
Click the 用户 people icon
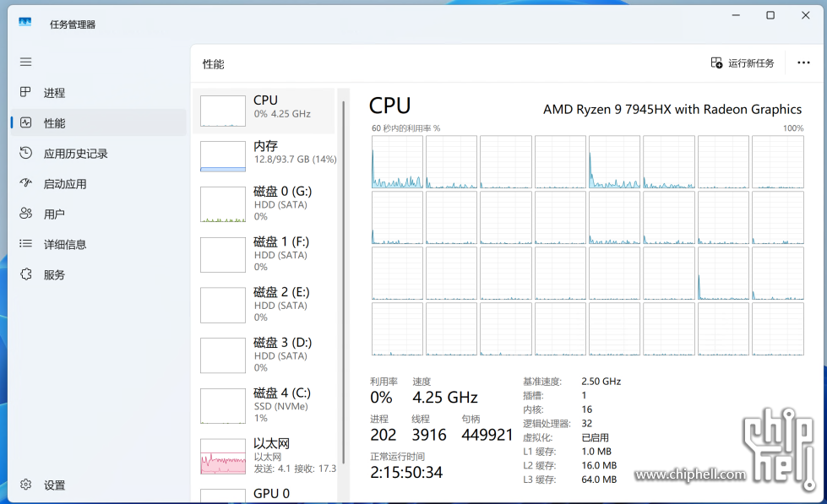[x=26, y=214]
